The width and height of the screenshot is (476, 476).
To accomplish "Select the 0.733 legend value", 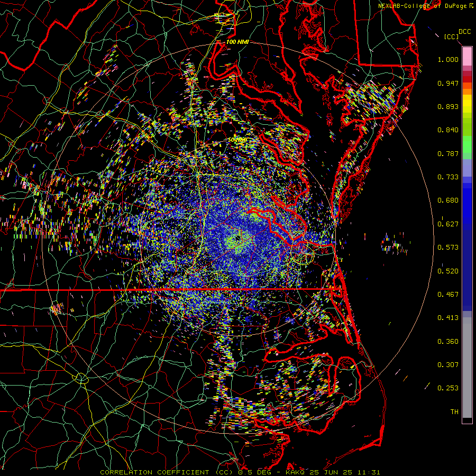I will coord(448,177).
